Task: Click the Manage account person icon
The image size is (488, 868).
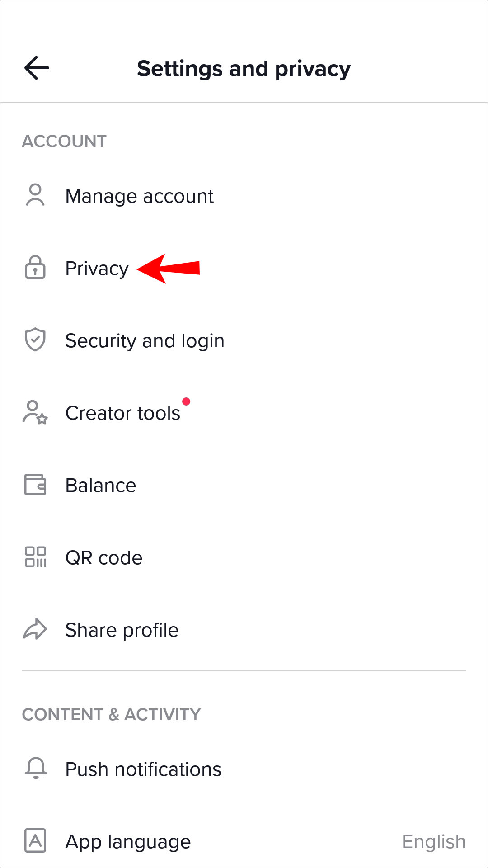Action: click(x=35, y=195)
